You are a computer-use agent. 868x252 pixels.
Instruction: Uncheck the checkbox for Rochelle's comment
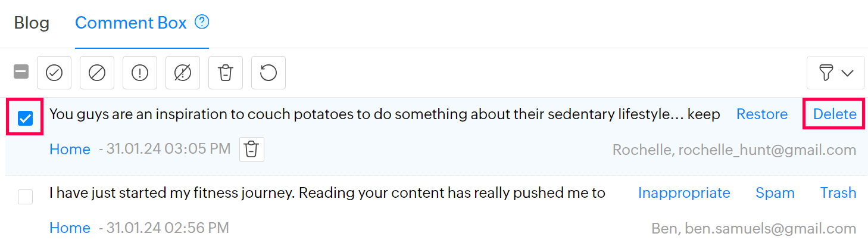(25, 119)
